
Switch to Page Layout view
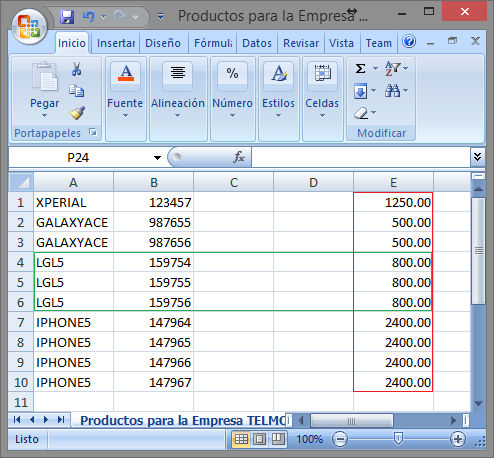coord(259,439)
